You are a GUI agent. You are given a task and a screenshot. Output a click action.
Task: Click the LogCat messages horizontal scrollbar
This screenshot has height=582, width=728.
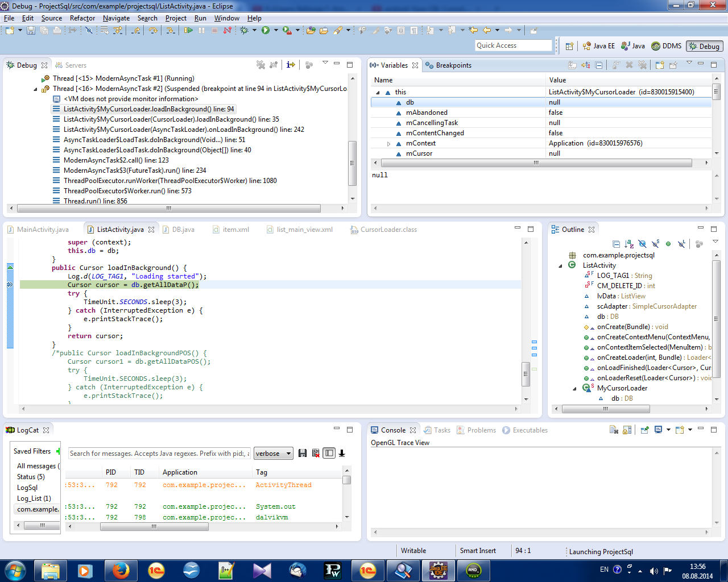tap(154, 526)
